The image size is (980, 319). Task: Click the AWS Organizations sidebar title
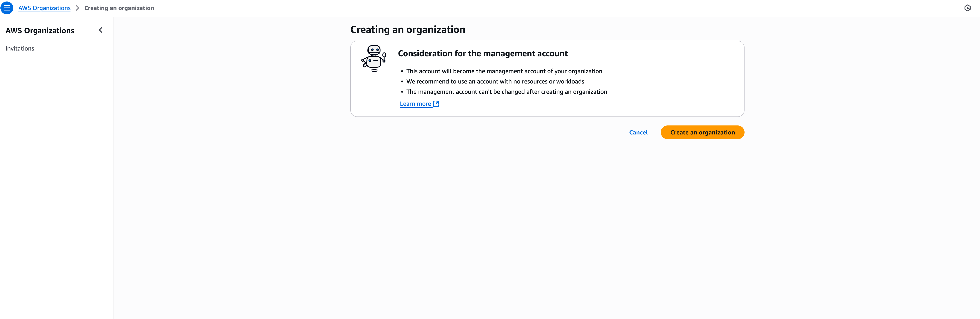[x=40, y=31]
